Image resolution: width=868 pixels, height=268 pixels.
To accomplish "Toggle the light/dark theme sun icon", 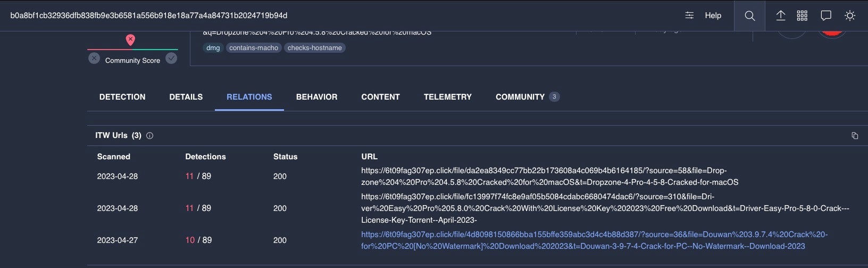I will pos(850,15).
